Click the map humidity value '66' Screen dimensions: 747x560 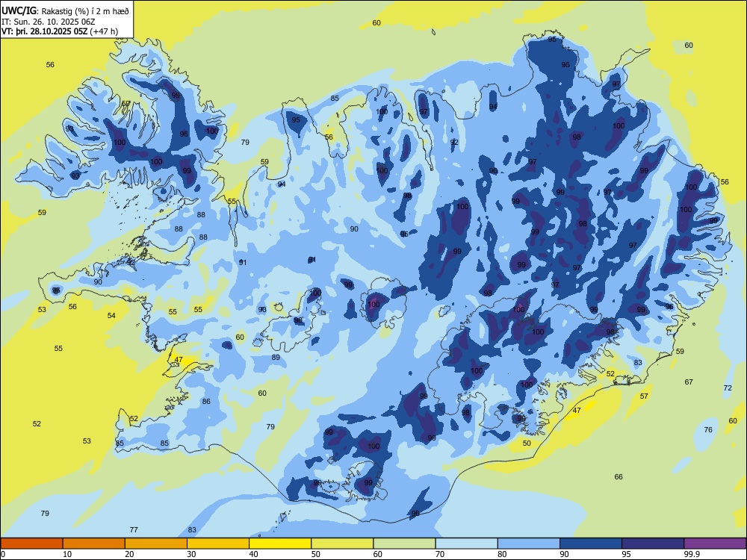tap(619, 476)
